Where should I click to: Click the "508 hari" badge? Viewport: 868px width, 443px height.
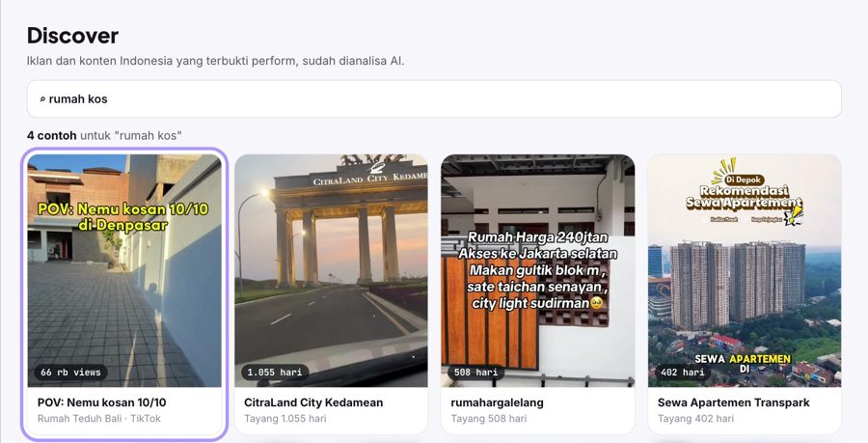tap(476, 373)
